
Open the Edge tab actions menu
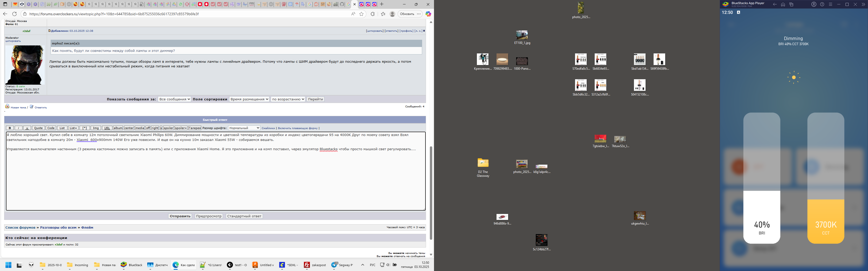click(5, 4)
